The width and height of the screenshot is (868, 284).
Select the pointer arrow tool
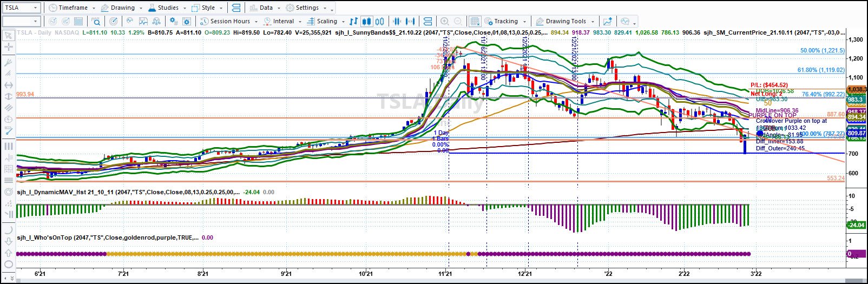coord(8,36)
